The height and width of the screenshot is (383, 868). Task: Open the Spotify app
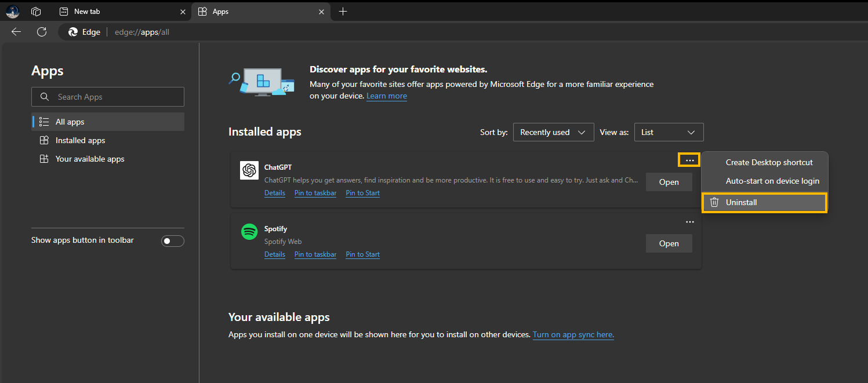tap(669, 243)
